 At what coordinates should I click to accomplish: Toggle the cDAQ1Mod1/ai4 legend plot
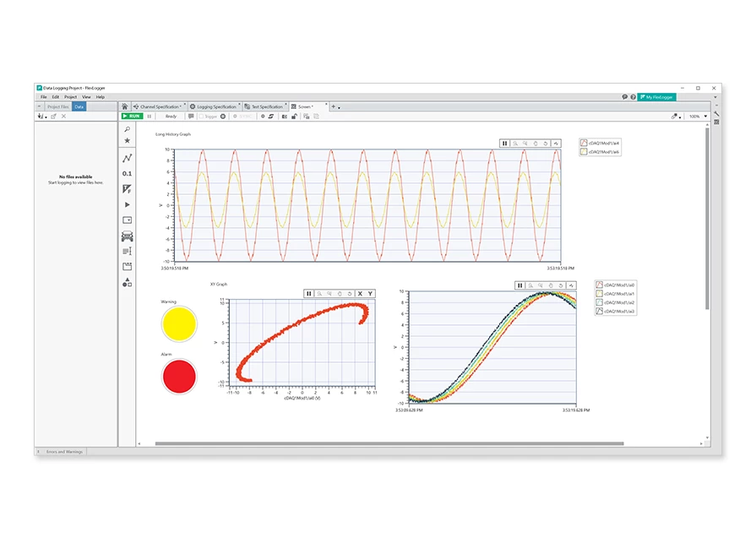pos(583,144)
